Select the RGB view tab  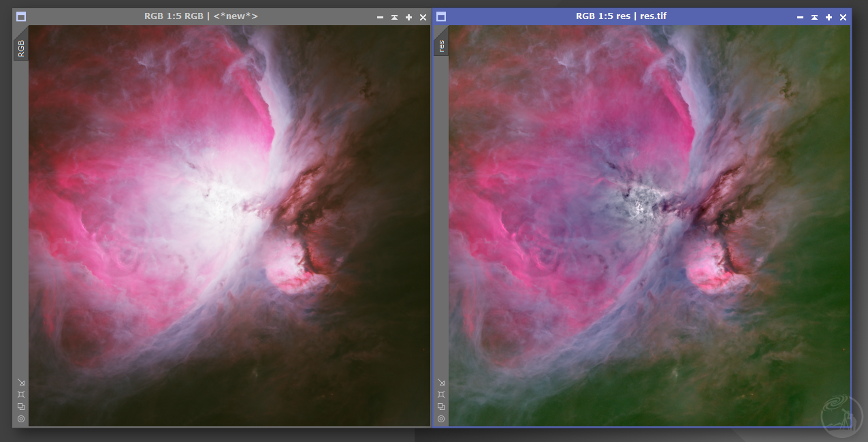21,48
